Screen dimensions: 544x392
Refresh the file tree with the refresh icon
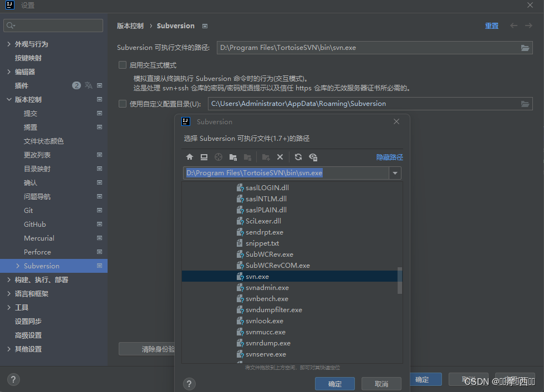(x=298, y=157)
